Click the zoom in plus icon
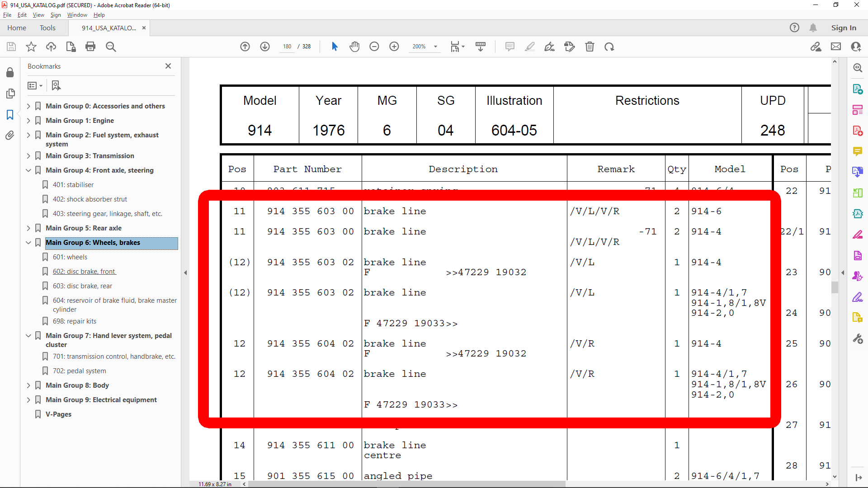The width and height of the screenshot is (868, 488). (x=394, y=47)
